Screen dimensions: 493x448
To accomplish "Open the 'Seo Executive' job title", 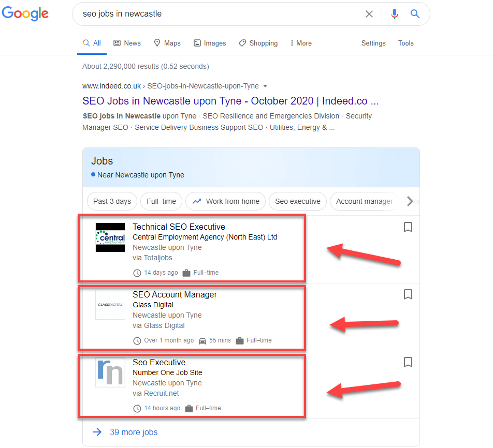I will [159, 363].
